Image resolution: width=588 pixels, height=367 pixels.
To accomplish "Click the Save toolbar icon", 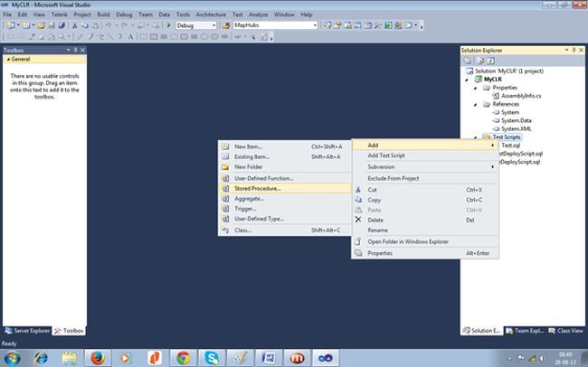I will point(52,25).
